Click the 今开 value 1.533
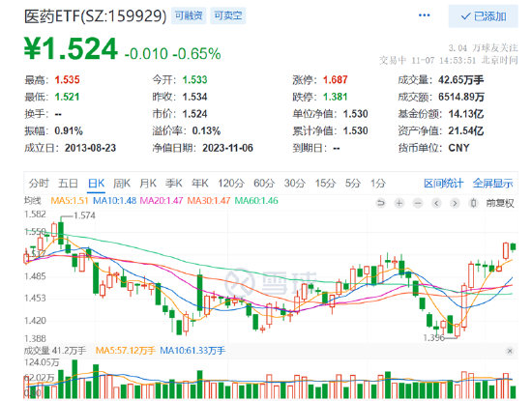 (x=194, y=80)
